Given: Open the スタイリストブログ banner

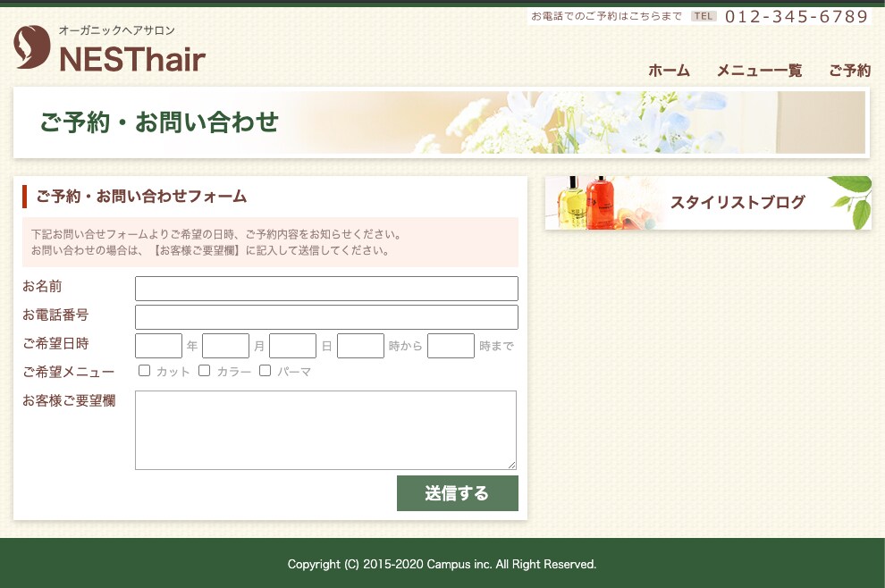Looking at the screenshot, I should point(708,203).
